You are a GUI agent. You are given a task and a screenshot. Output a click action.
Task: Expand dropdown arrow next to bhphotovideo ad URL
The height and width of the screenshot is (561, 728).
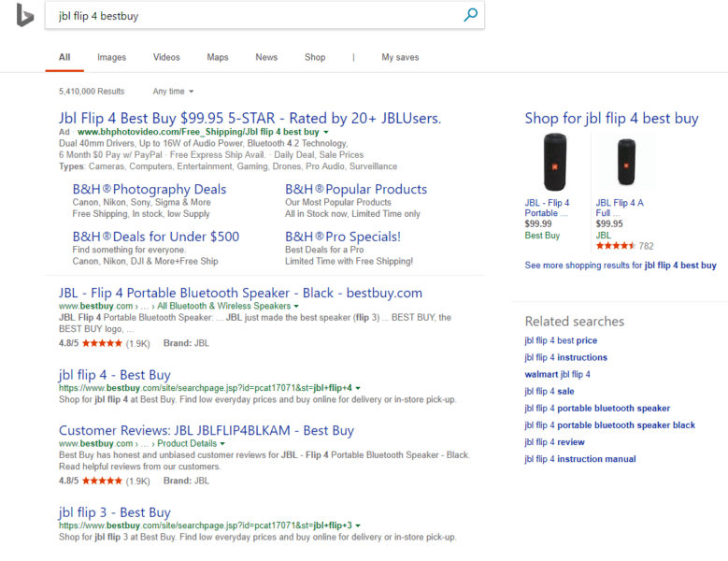click(326, 133)
